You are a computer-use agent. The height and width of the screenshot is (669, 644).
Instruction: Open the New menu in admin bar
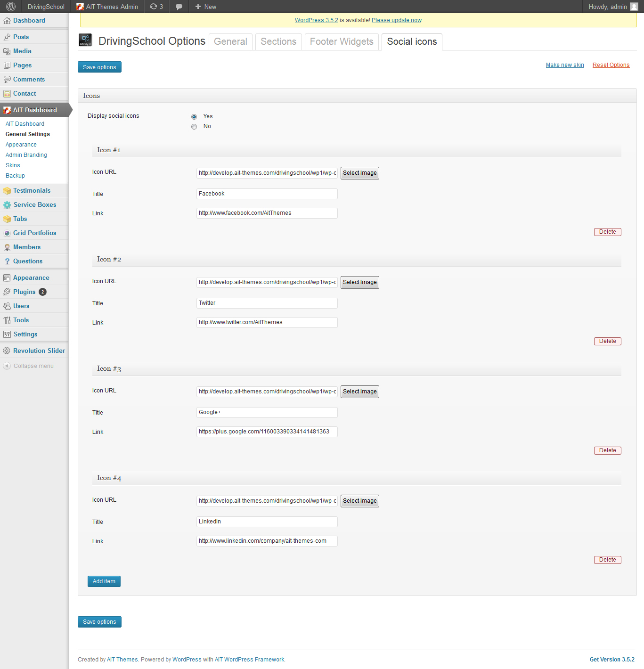point(206,7)
